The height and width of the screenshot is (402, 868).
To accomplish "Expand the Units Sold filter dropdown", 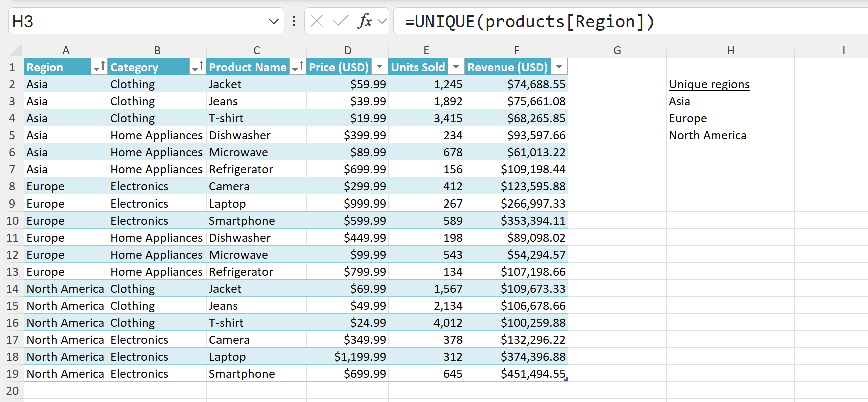I will point(456,67).
